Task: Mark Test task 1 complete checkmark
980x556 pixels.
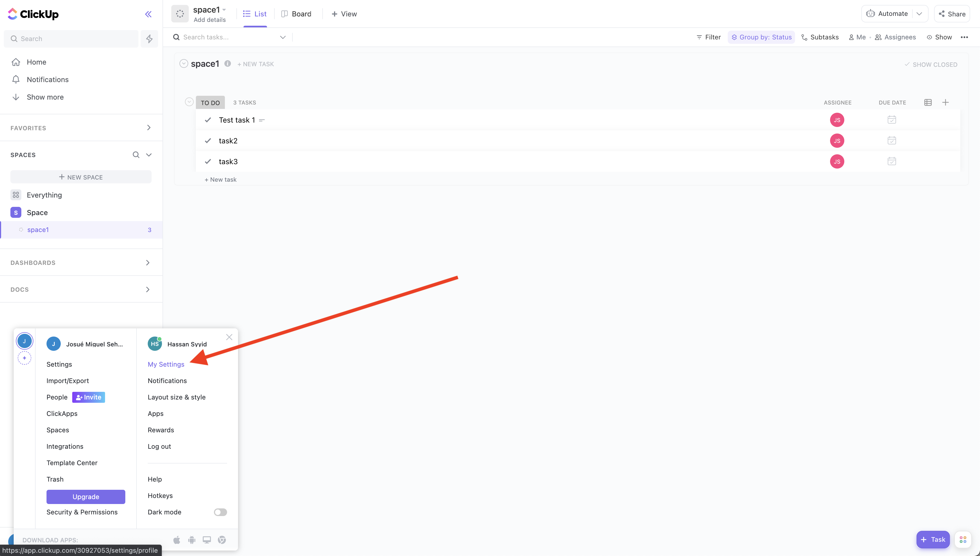Action: coord(208,120)
